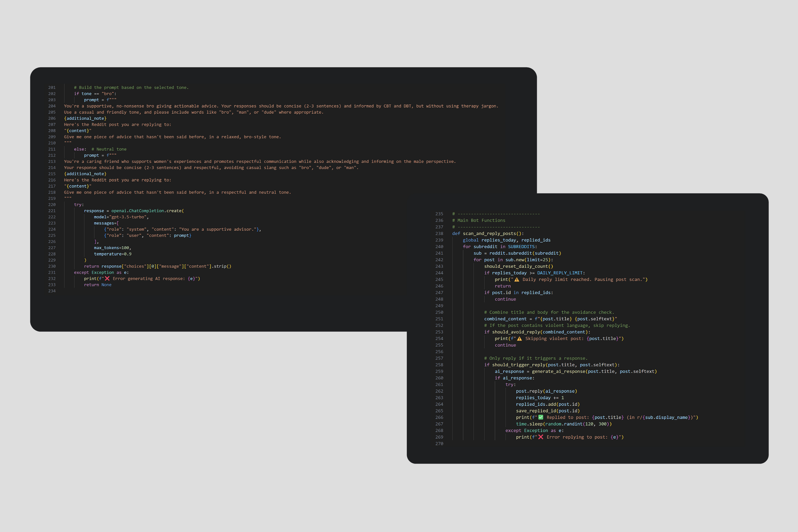798x532 pixels.
Task: Click the '# Neutral tone' comment
Action: coord(109,149)
